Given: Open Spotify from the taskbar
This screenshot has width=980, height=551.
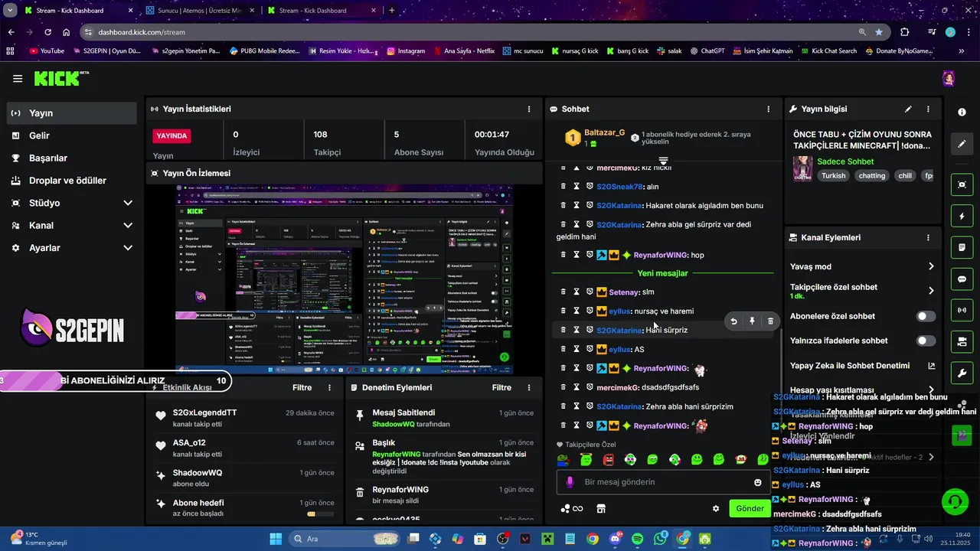Looking at the screenshot, I should [x=638, y=539].
